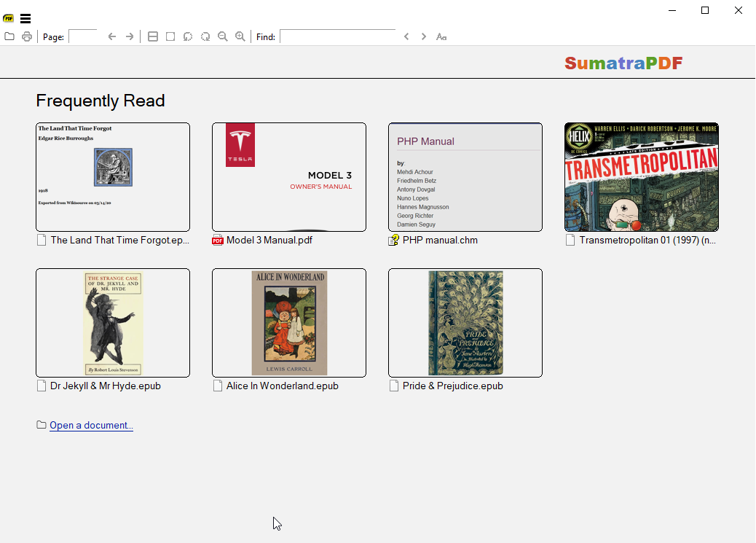The image size is (756, 543).
Task: Click the 'Model 3 Manual.pdf' file name
Action: pyautogui.click(x=269, y=240)
